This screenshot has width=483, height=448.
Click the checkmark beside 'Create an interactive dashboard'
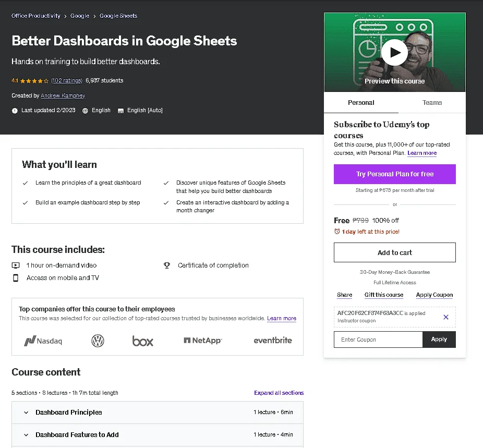tap(166, 202)
